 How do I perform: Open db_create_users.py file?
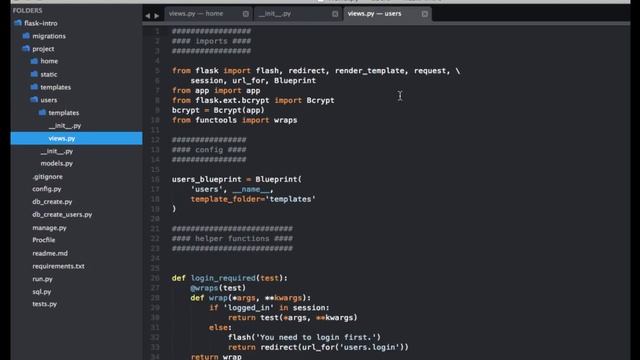point(62,214)
